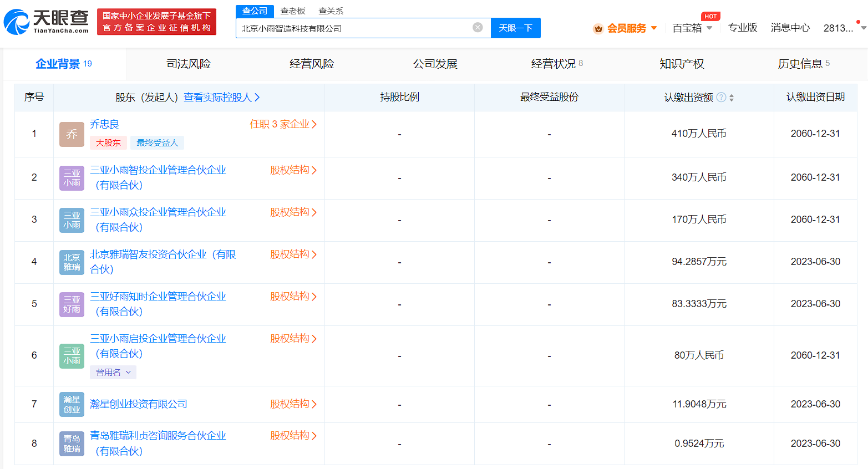Open 三亚好雨知时企业管理合伙企业 link
The image size is (868, 469).
point(158,304)
